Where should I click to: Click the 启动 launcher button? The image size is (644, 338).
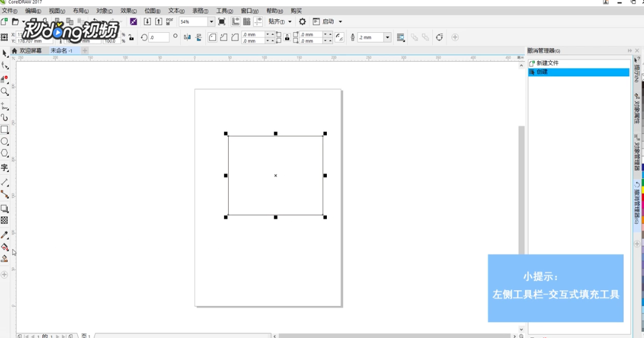point(324,21)
